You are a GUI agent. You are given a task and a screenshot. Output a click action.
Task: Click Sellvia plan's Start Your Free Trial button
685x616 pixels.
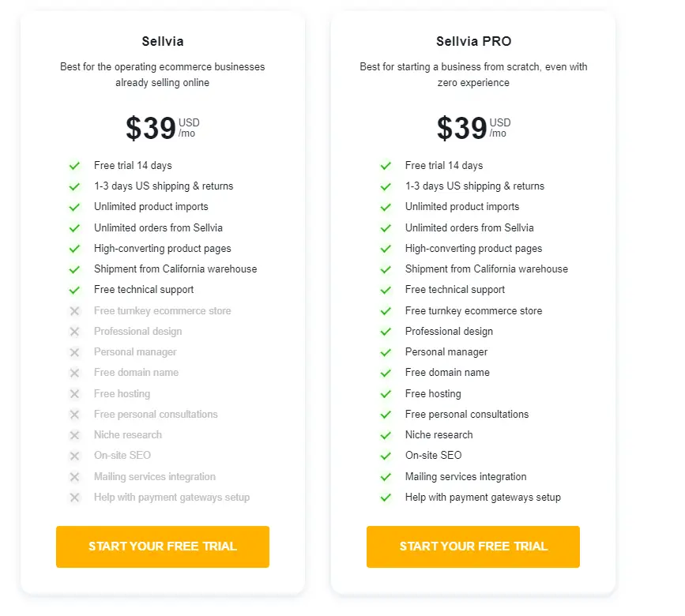tap(163, 547)
